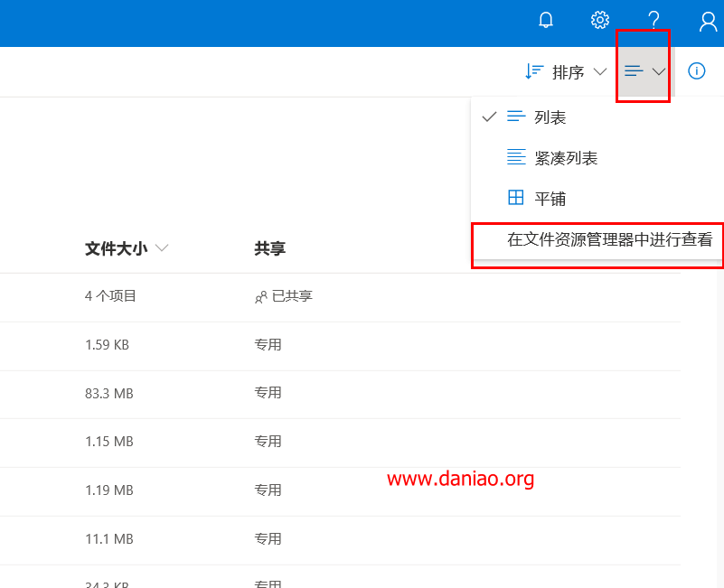
Task: Switch to 平铺 tile view
Action: [550, 199]
